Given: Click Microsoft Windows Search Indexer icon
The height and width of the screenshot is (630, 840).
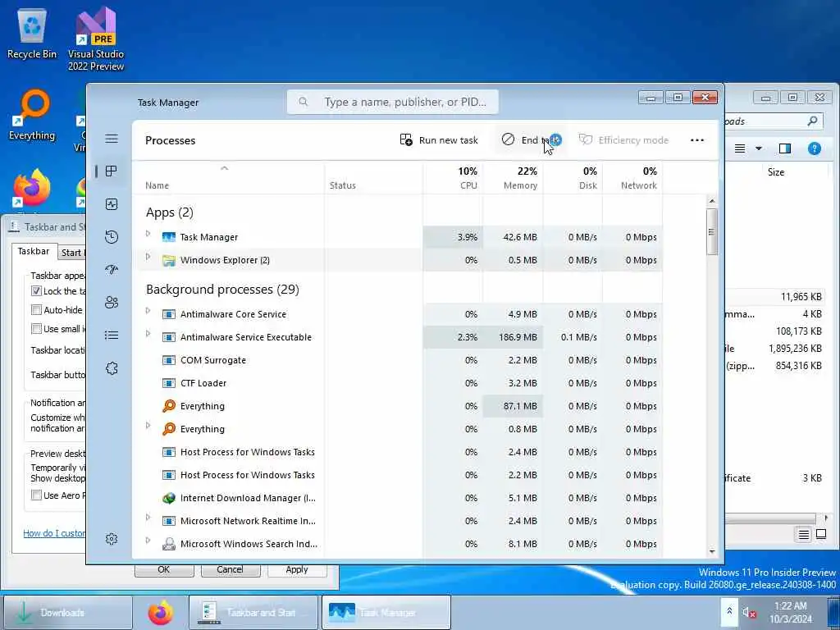Looking at the screenshot, I should (x=169, y=545).
